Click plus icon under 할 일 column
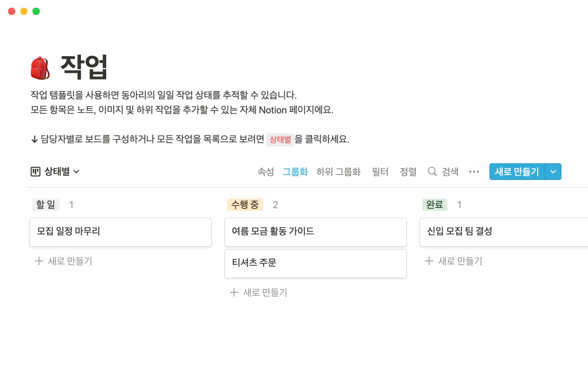 click(x=39, y=261)
